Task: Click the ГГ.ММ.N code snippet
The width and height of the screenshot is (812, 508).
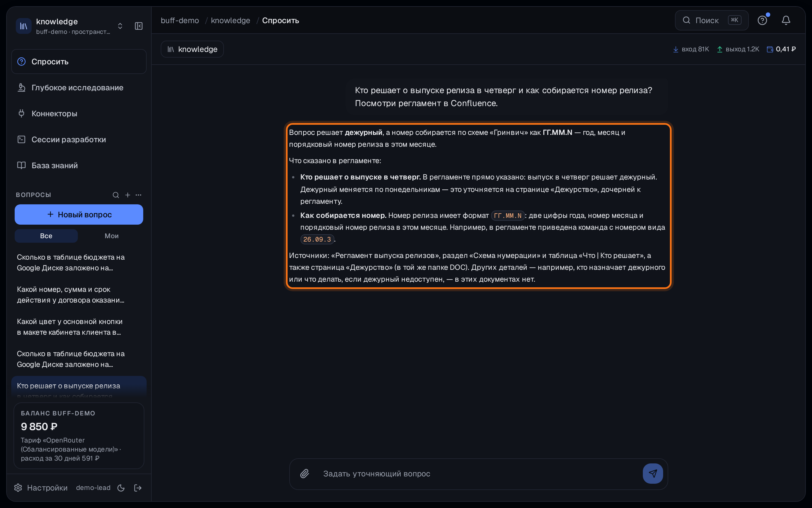Action: (508, 216)
